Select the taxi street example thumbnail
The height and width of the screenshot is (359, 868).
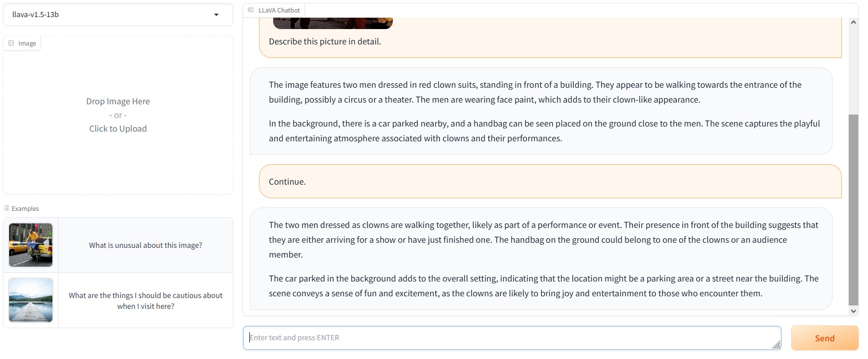(31, 245)
